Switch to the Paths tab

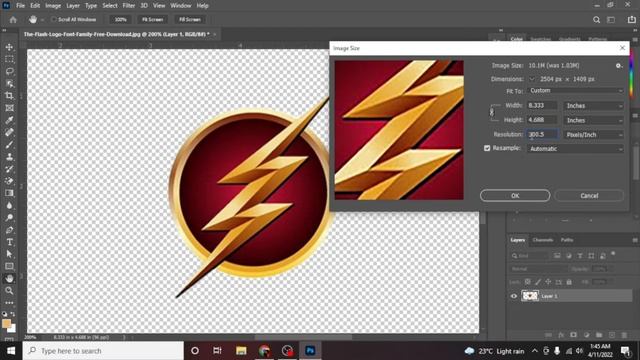point(567,240)
